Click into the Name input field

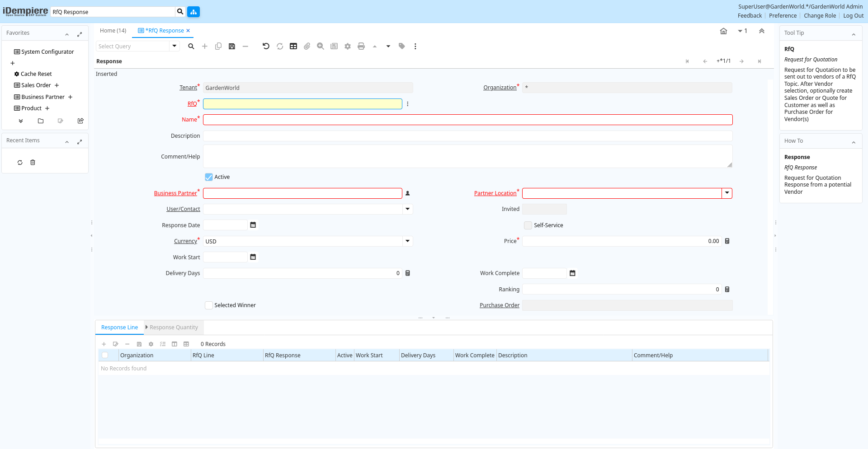tap(467, 120)
